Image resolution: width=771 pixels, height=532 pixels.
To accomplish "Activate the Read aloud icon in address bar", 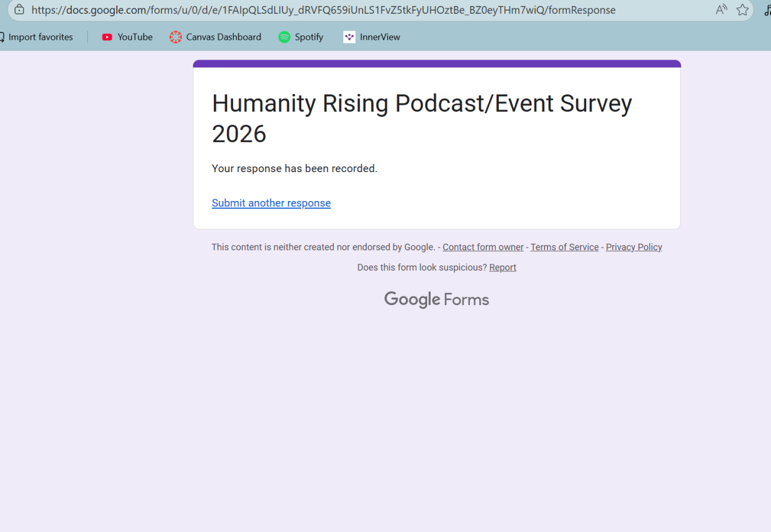I will coord(721,10).
